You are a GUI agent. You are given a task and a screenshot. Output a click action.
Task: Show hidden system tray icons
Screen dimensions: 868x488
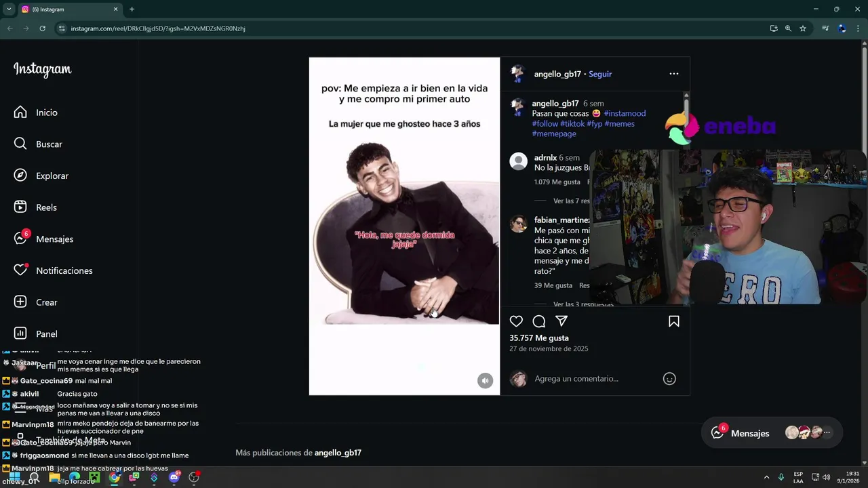pyautogui.click(x=766, y=477)
